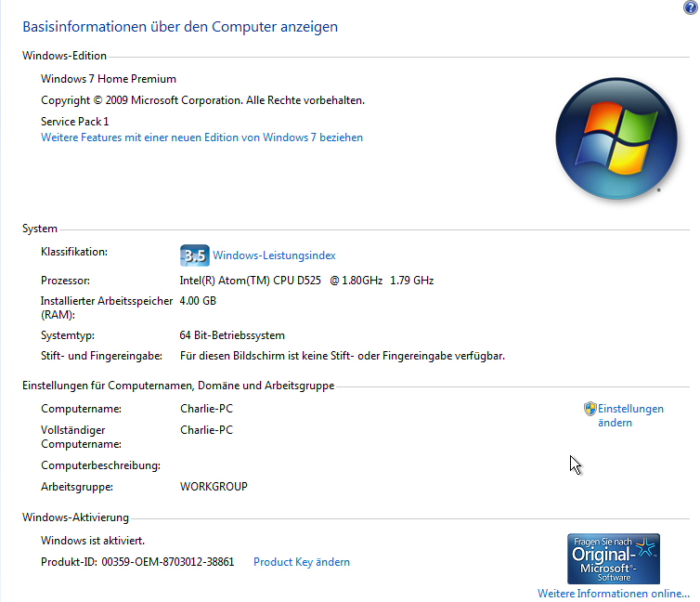Open the blue help question mark icon

[691, 7]
